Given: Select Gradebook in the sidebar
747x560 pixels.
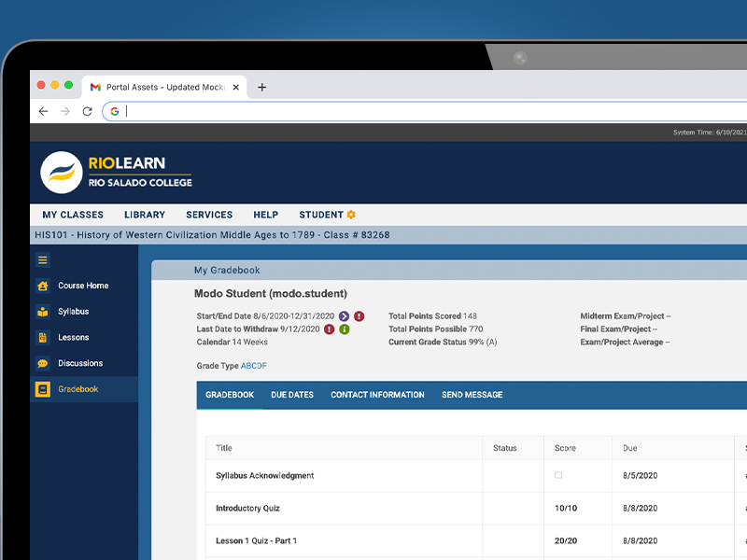Looking at the screenshot, I should tap(78, 389).
